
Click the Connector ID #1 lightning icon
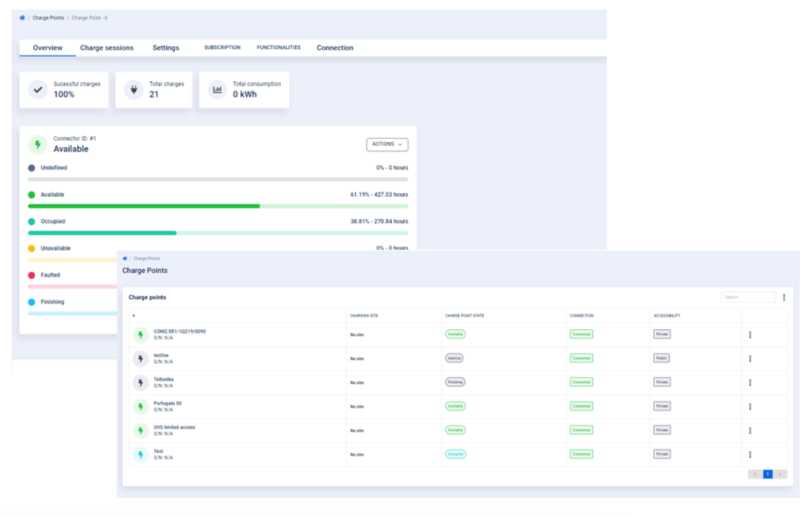pos(38,145)
